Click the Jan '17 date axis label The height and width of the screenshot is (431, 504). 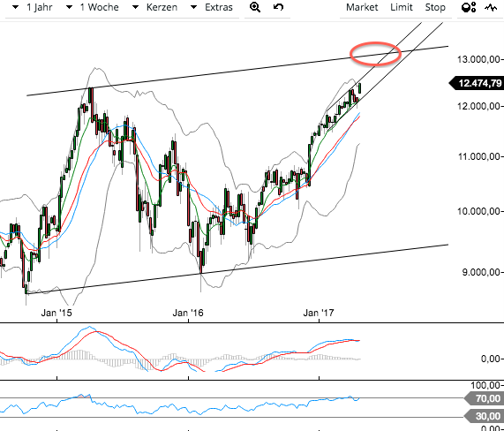[319, 313]
